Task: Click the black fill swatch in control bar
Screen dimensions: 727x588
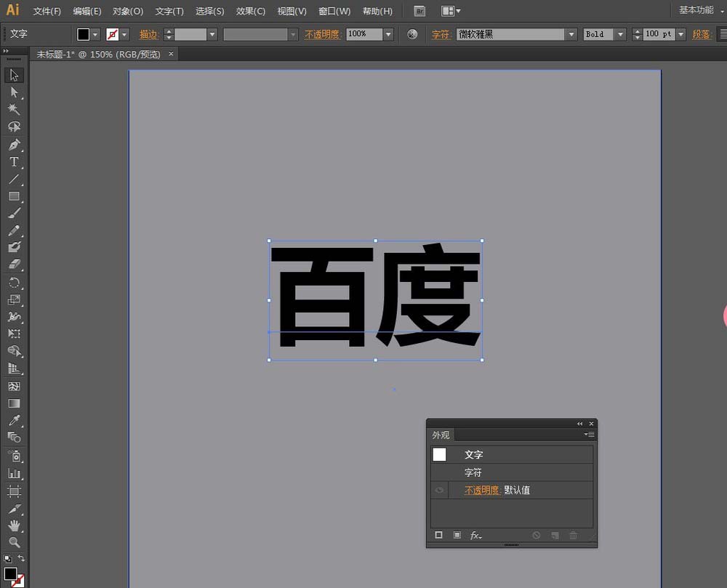Action: click(84, 34)
